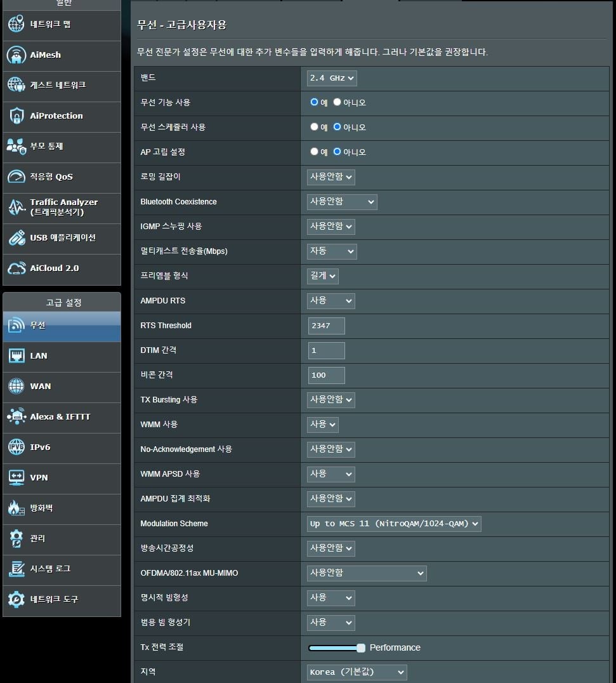Go to the 방화벽 menu item
This screenshot has width=616, height=683.
[x=62, y=510]
